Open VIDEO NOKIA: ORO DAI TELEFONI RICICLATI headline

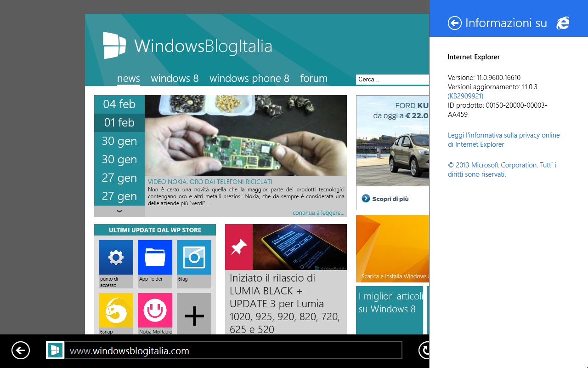(210, 182)
